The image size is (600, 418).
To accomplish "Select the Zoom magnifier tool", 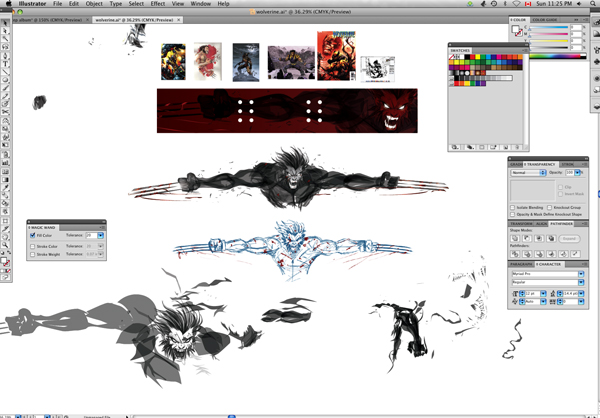I will [x=5, y=245].
